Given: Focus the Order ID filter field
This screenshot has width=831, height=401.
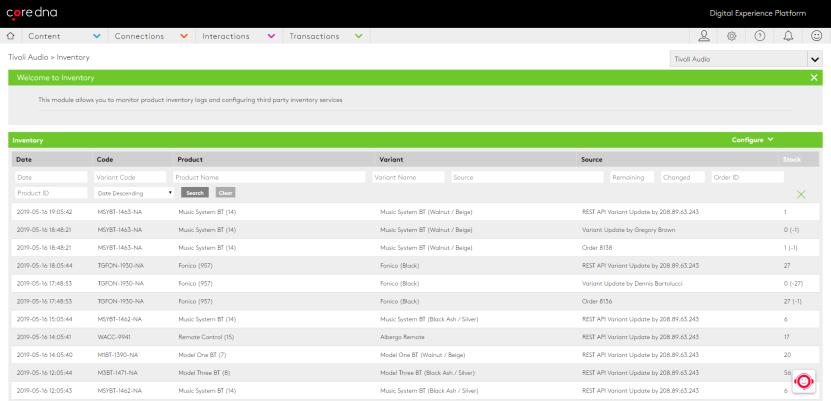Looking at the screenshot, I should coord(748,177).
